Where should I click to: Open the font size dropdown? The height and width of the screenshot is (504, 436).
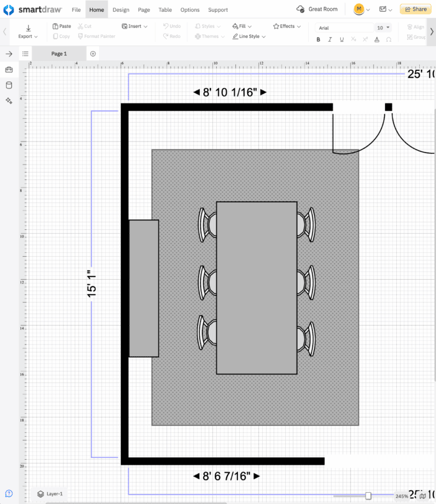(383, 27)
